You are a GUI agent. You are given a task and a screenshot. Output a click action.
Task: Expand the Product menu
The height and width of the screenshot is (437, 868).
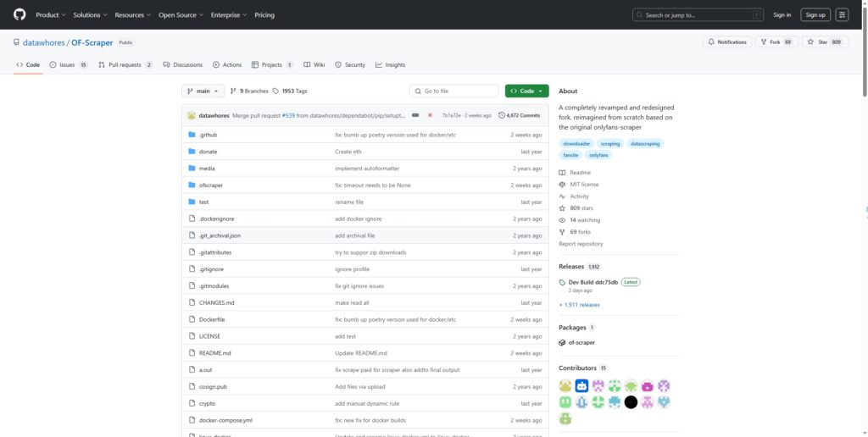click(x=50, y=15)
